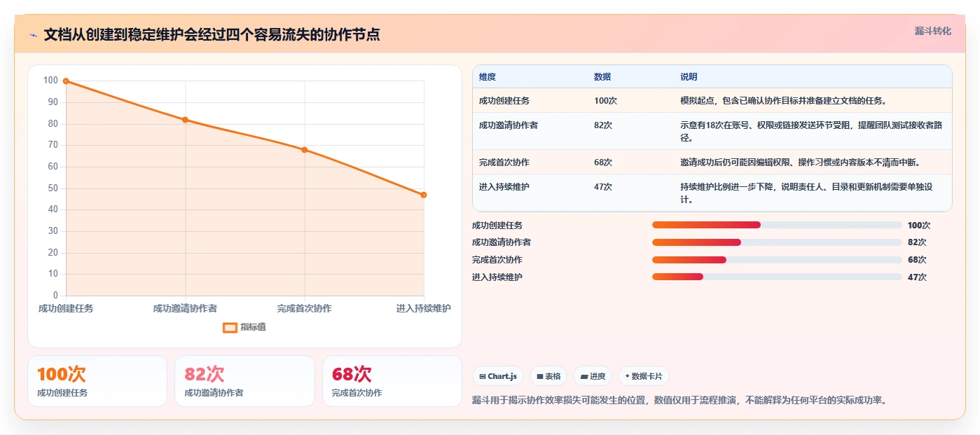
Task: Click the 成功创建任务 progress bar
Action: (777, 225)
